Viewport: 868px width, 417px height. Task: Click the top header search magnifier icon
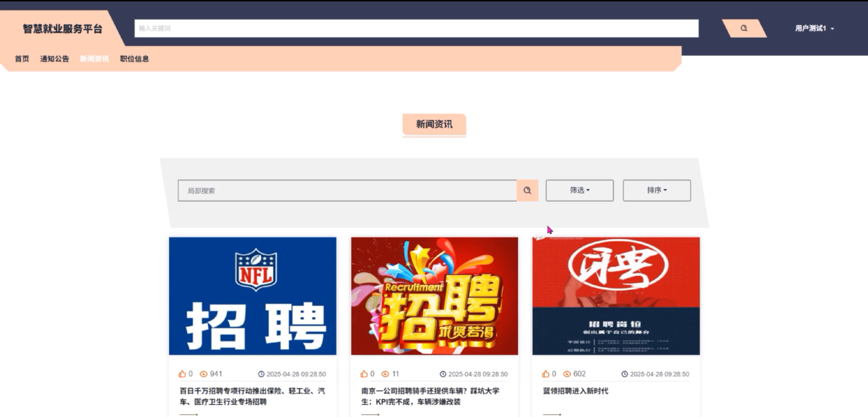coord(744,28)
